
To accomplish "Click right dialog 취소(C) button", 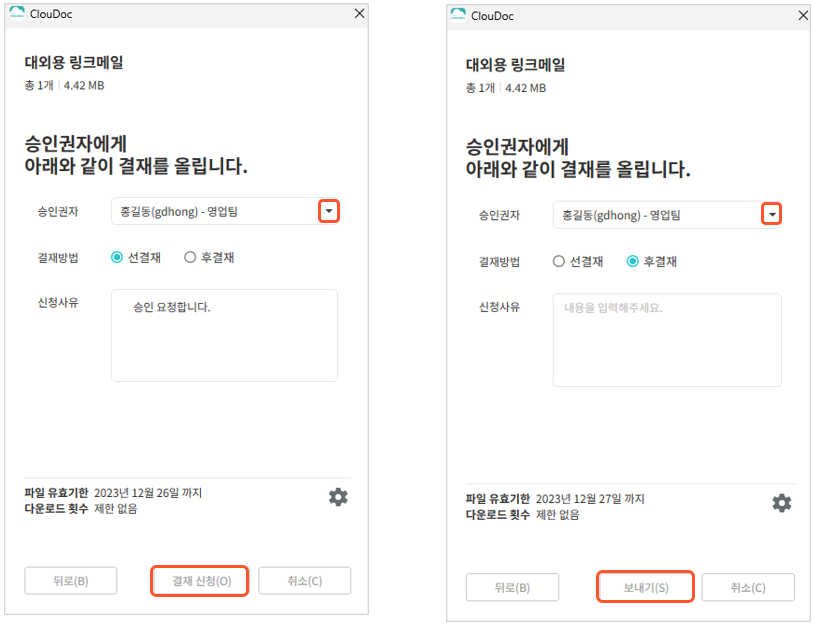I will (x=748, y=587).
